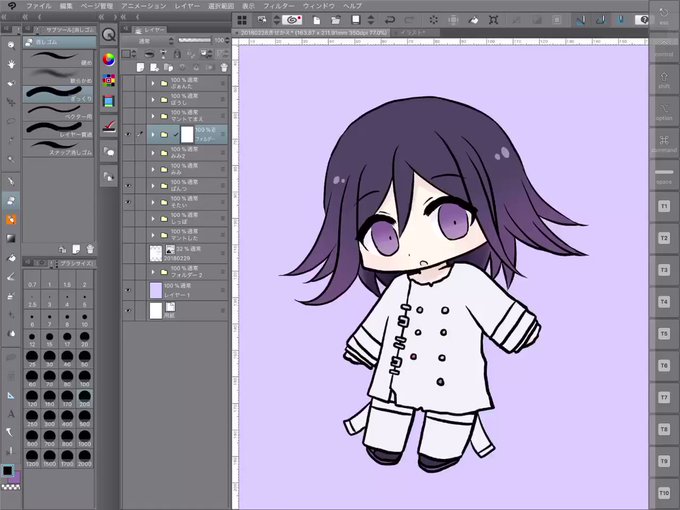Click the scale/transform icon in the command bar
The height and width of the screenshot is (510, 680).
[x=494, y=20]
